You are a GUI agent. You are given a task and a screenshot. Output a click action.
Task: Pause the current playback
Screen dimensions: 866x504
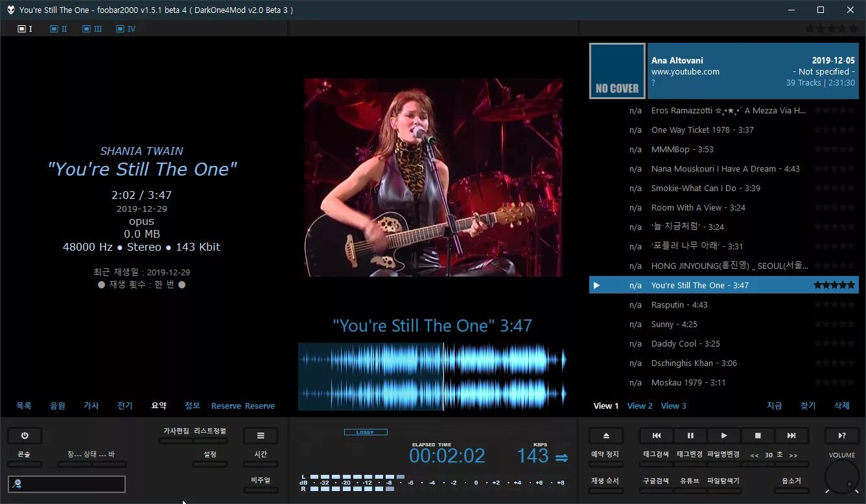pos(690,436)
